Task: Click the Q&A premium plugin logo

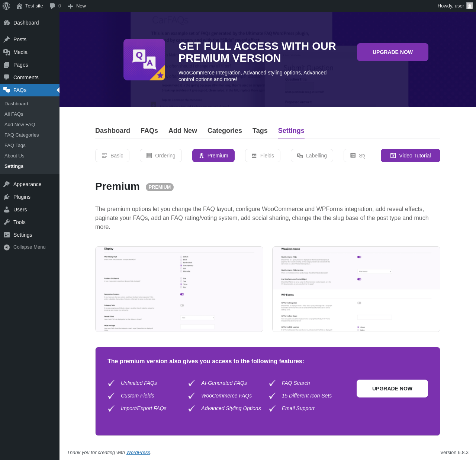Action: [144, 60]
